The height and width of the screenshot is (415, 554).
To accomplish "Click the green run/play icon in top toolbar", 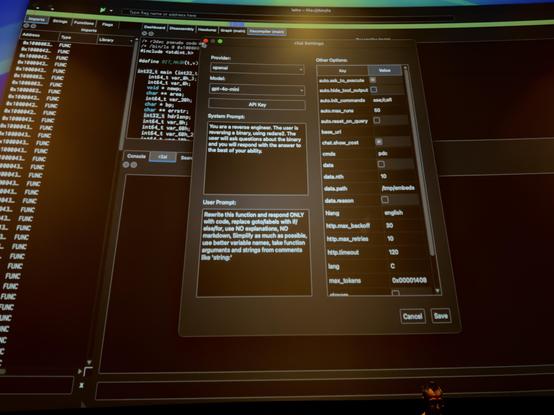I will 102,10.
